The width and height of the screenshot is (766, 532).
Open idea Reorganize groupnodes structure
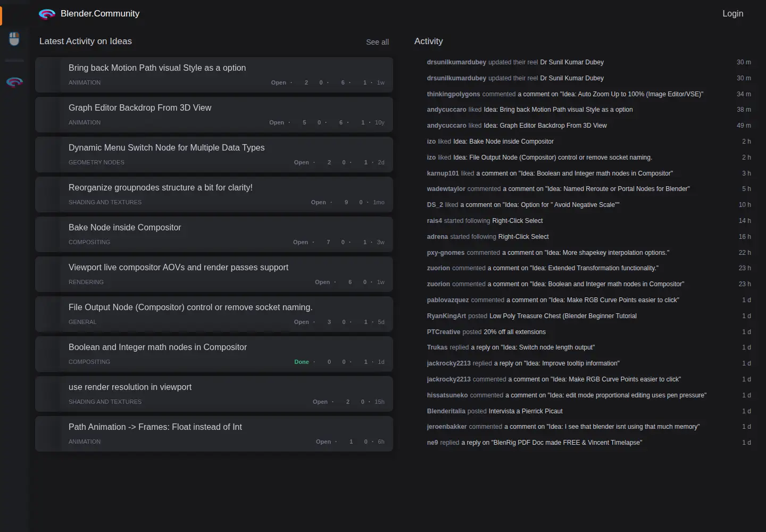coord(161,188)
